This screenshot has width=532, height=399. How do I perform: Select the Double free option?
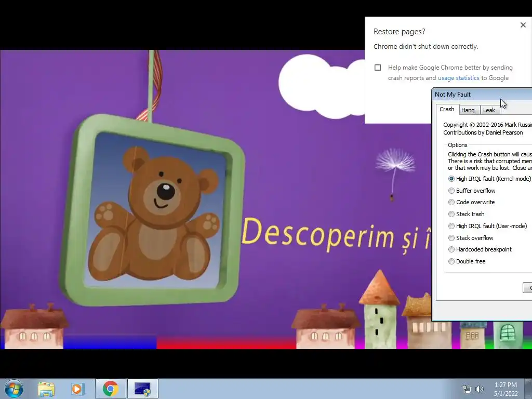467,261
